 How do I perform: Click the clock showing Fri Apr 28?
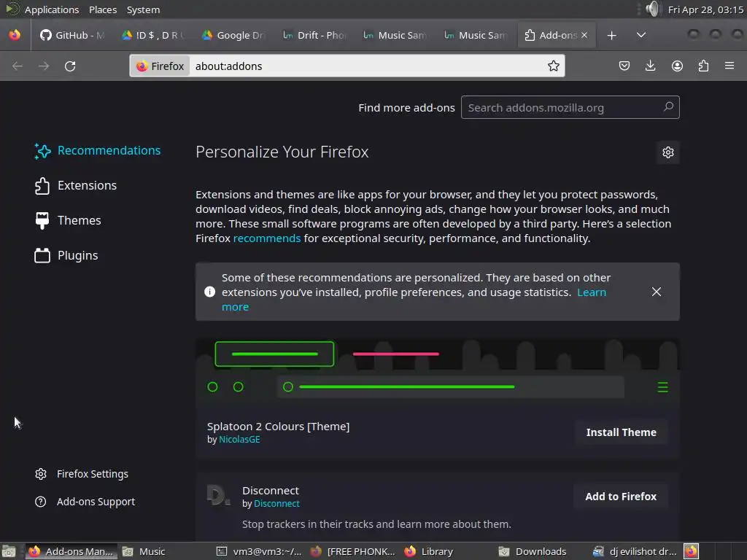(x=705, y=9)
